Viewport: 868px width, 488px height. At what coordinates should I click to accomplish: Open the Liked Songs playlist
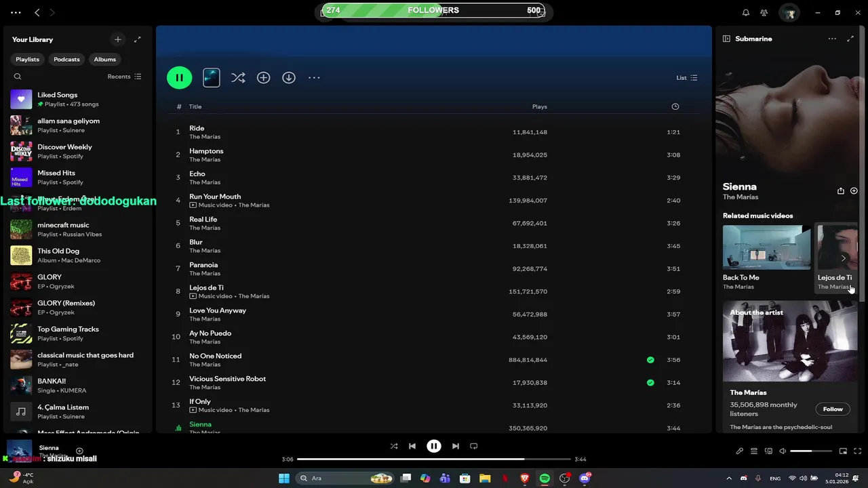coord(77,100)
